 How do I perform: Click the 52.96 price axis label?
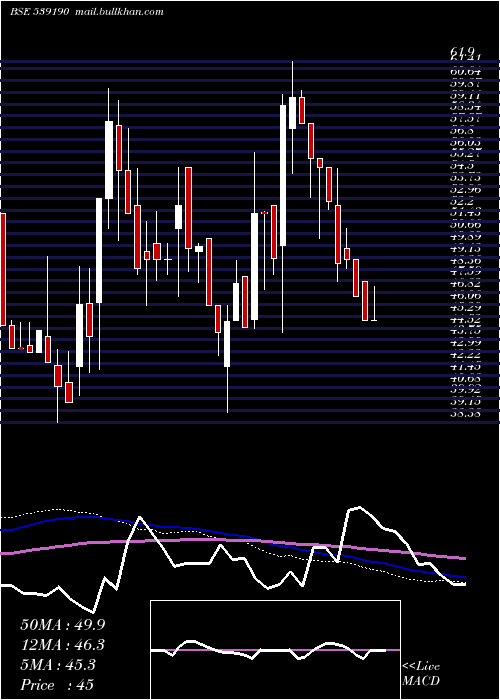tap(465, 189)
